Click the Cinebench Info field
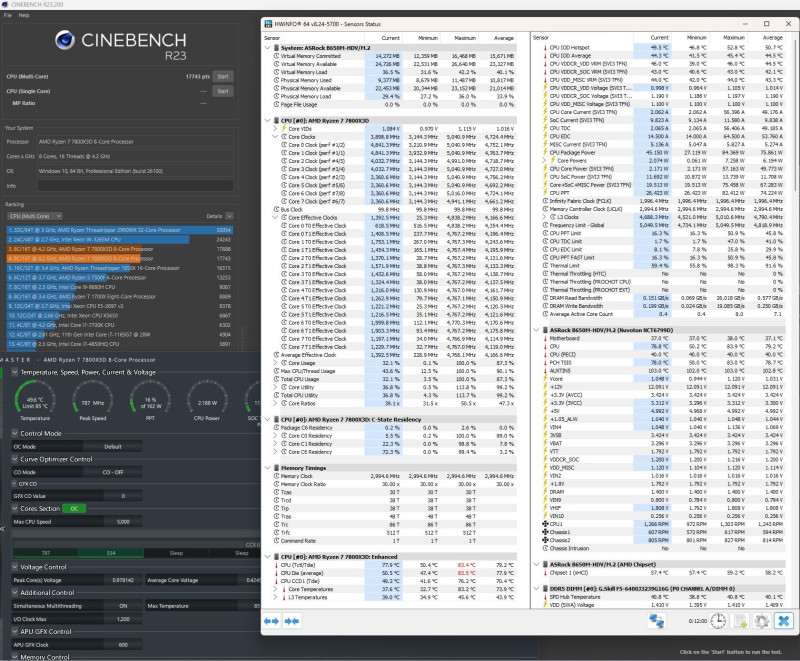Viewport: 800px width, 661px height. [135, 186]
